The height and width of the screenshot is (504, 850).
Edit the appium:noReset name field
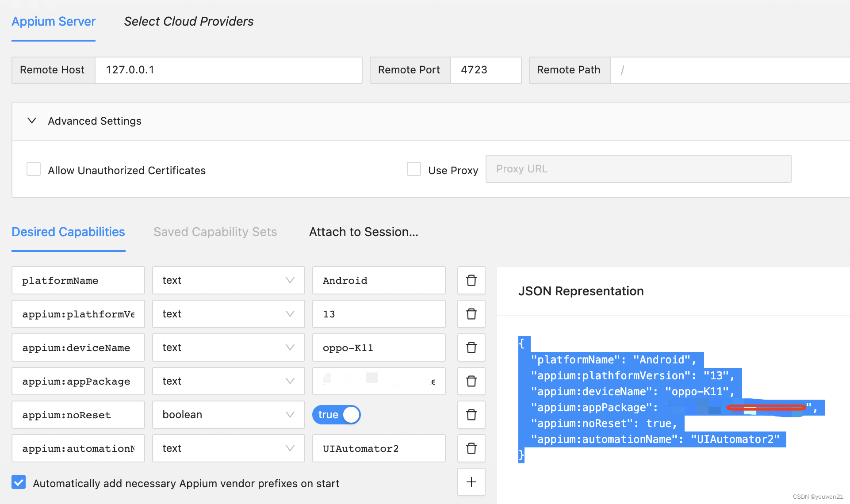(78, 415)
